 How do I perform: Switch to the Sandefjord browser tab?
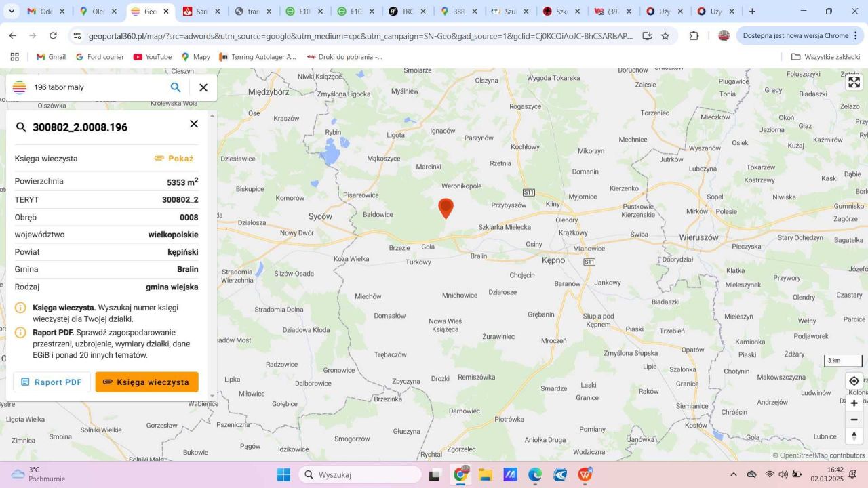coord(201,11)
